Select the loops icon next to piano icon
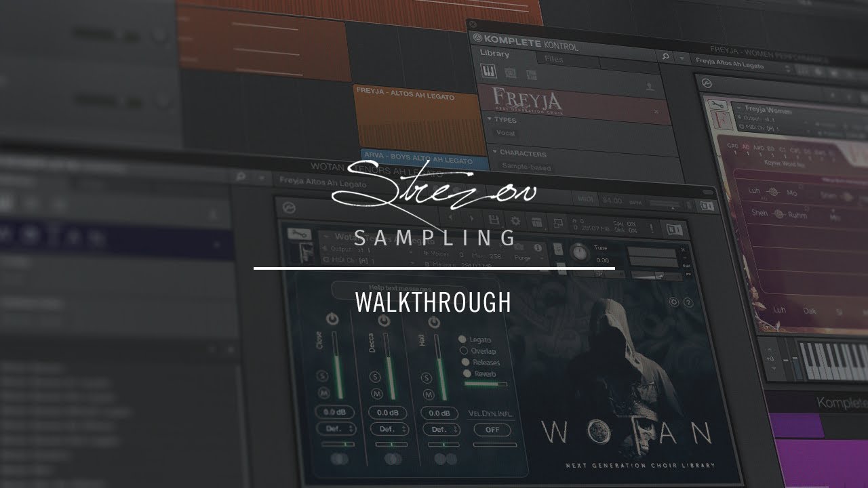The height and width of the screenshot is (488, 868). point(511,72)
